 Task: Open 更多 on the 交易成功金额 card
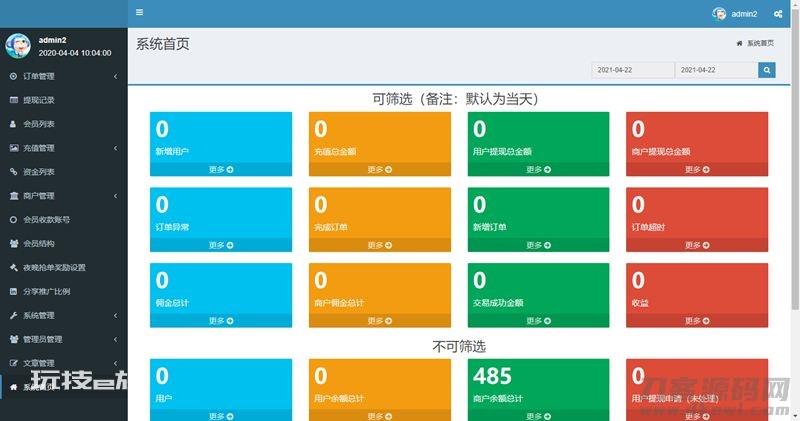point(538,320)
